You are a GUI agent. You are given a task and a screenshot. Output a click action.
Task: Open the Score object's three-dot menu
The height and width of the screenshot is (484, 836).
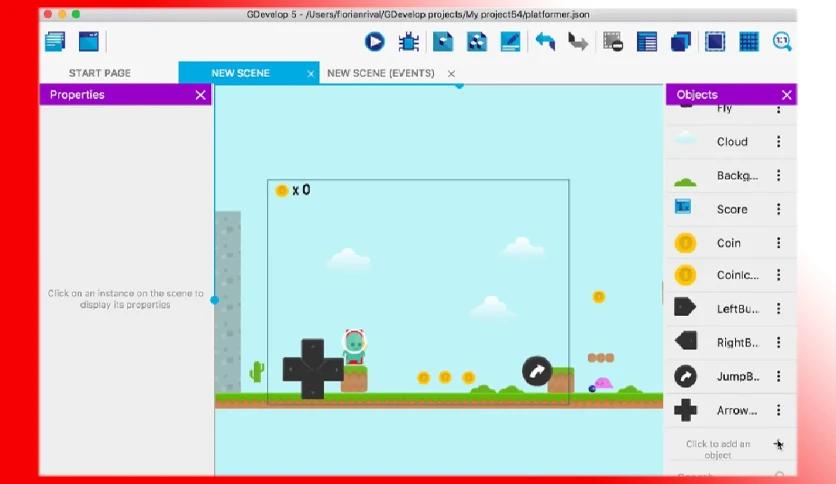[778, 209]
